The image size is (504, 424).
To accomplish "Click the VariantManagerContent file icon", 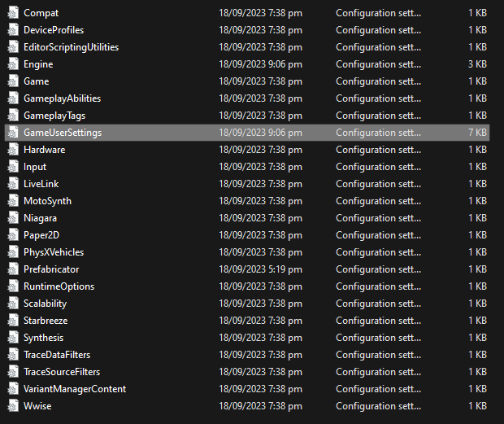I will pos(13,389).
